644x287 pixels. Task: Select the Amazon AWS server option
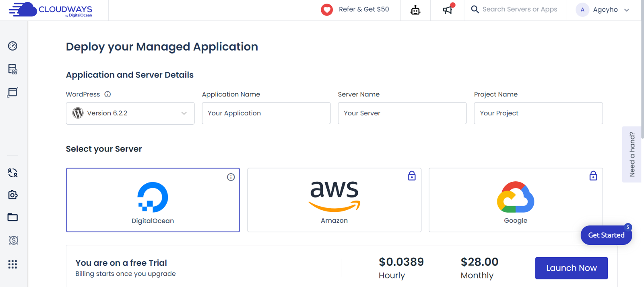(x=334, y=200)
